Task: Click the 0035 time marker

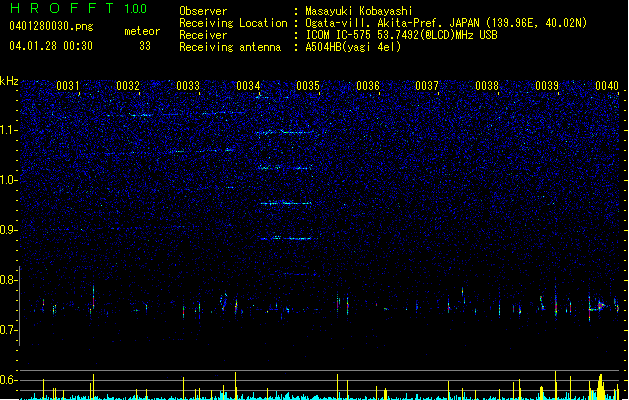Action: pos(308,85)
